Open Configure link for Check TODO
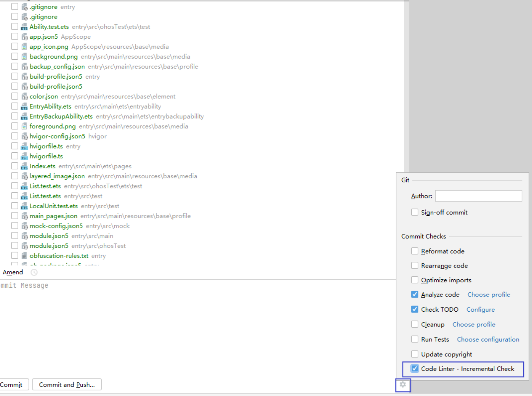 (480, 309)
